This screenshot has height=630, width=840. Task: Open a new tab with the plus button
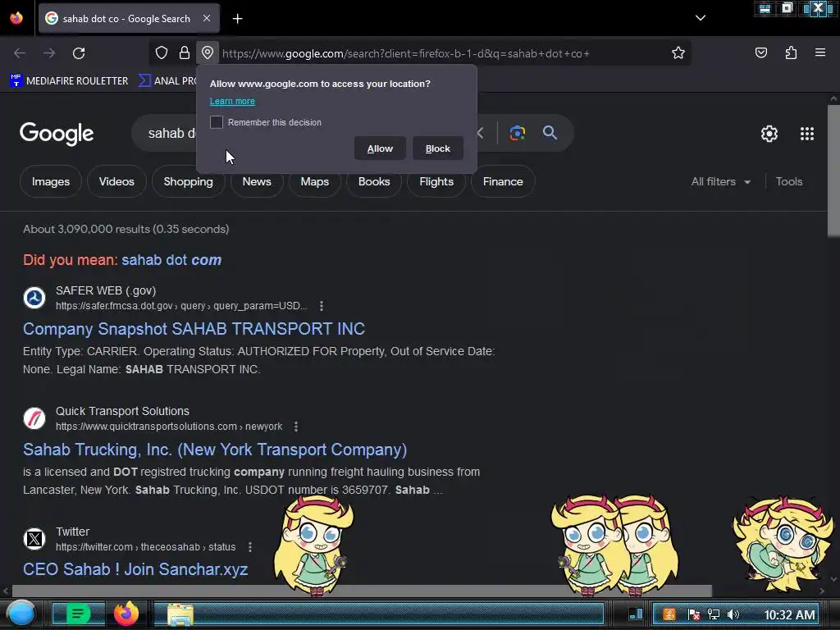(237, 19)
